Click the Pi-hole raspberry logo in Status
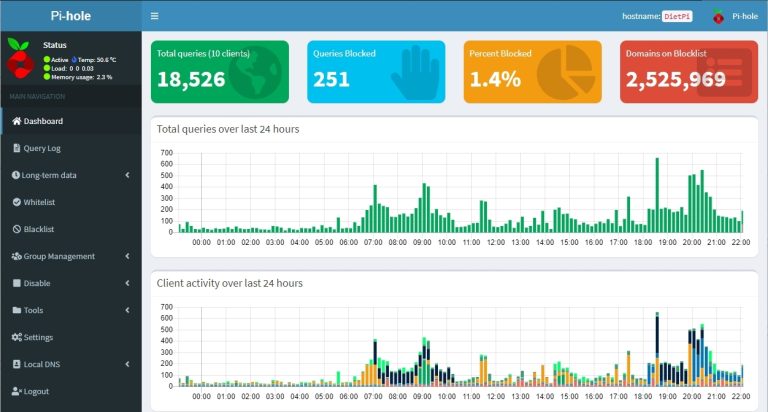 click(x=20, y=60)
